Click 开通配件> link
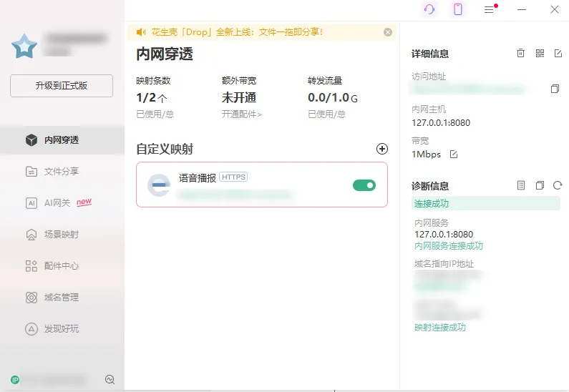 [242, 114]
